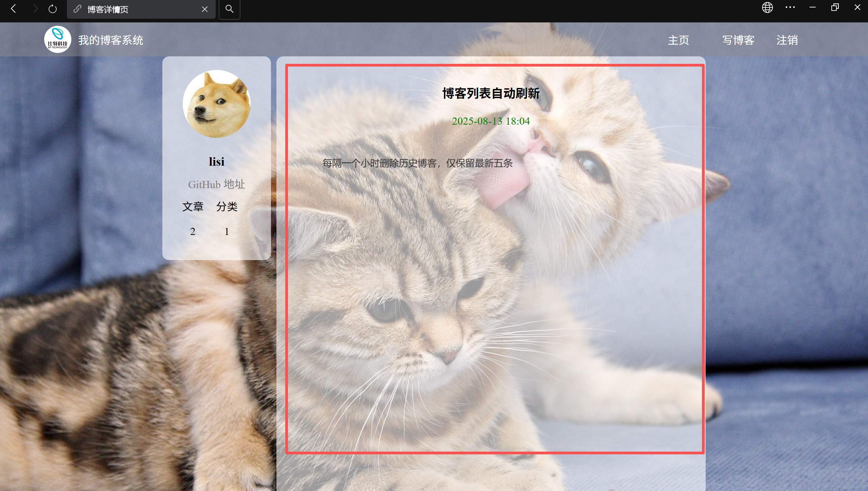
Task: Click the forward navigation arrow
Action: (x=35, y=9)
